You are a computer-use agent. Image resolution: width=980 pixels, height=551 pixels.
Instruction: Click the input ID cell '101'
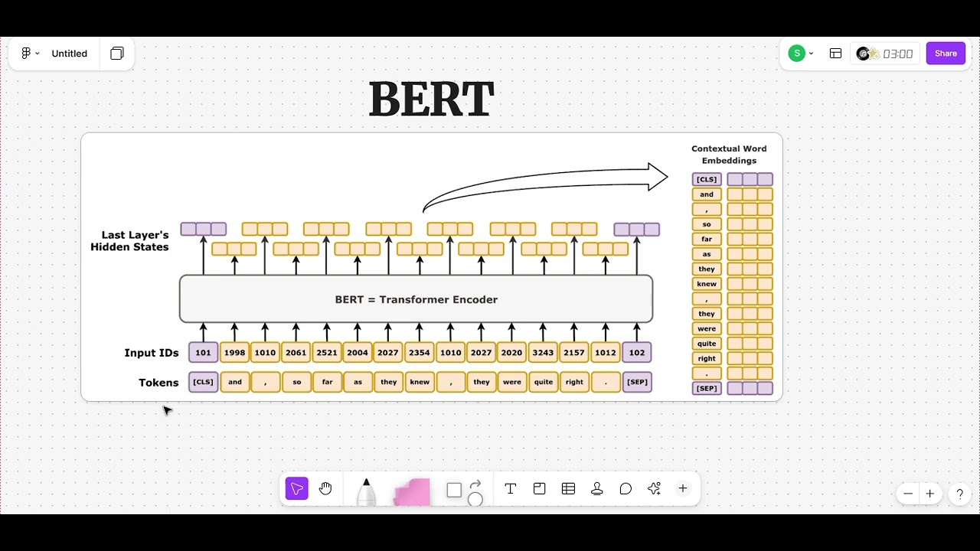(203, 353)
